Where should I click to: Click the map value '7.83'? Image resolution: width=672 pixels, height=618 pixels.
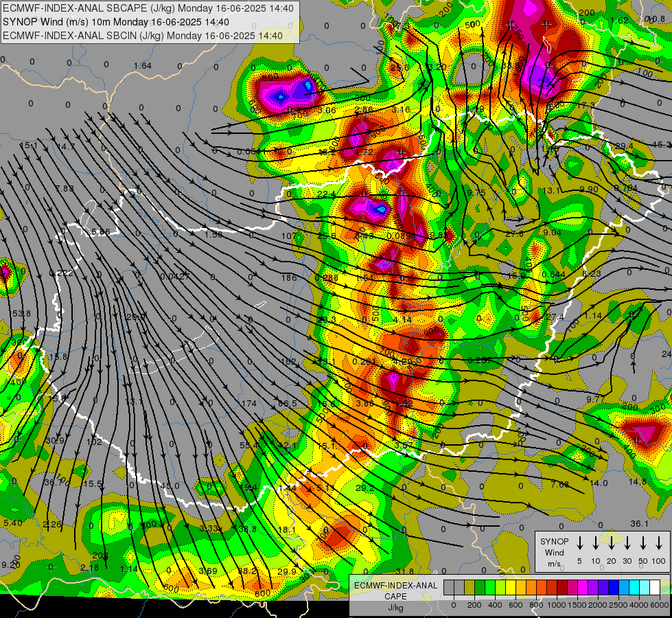click(x=65, y=188)
